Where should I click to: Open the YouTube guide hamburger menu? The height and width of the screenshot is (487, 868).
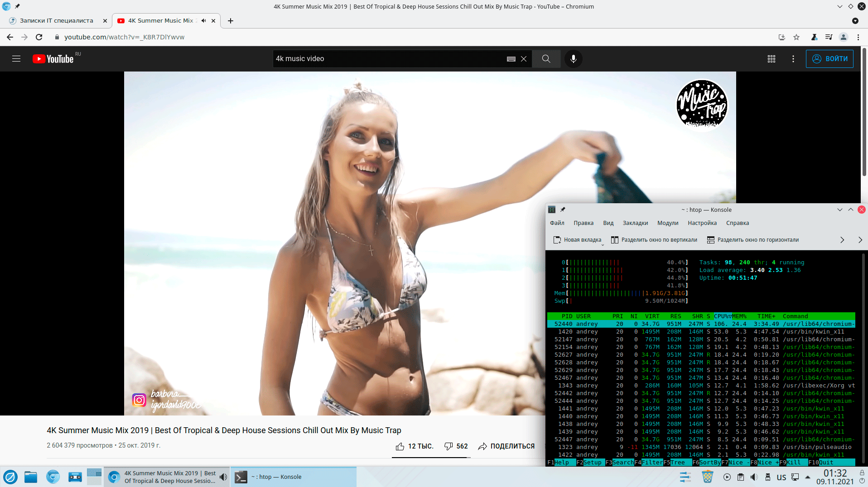tap(16, 59)
